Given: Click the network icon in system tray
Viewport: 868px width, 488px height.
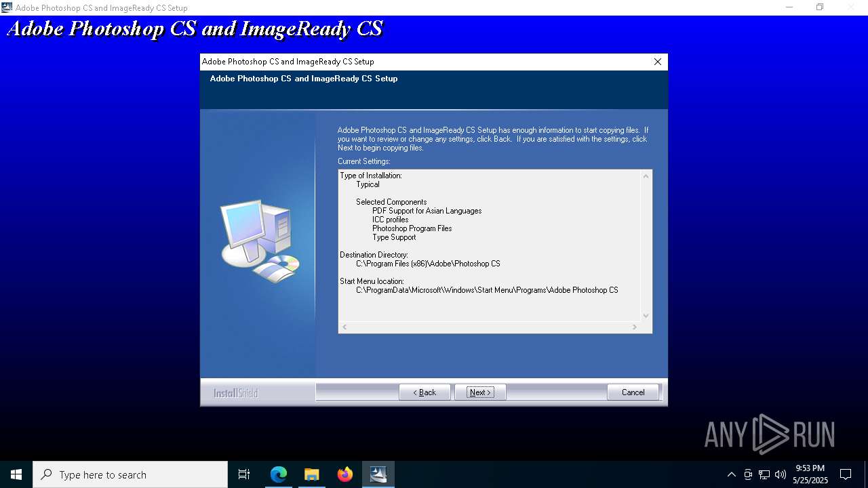Looking at the screenshot, I should (x=764, y=474).
